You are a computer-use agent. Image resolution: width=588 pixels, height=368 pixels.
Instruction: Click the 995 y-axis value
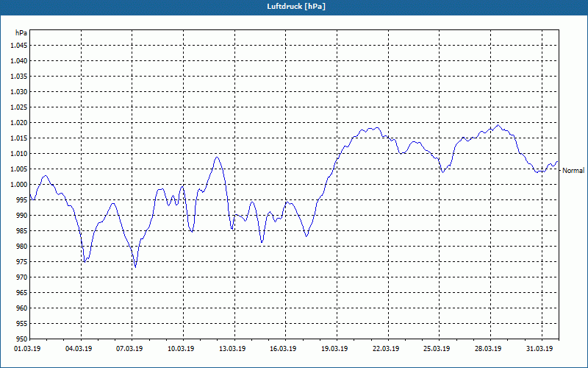22,199
